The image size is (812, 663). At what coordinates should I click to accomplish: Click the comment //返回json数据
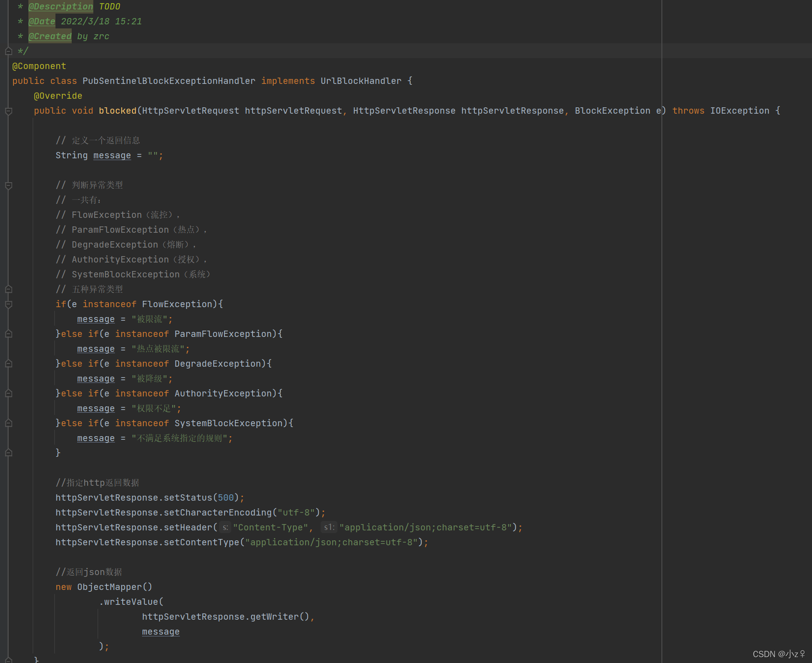click(x=89, y=572)
